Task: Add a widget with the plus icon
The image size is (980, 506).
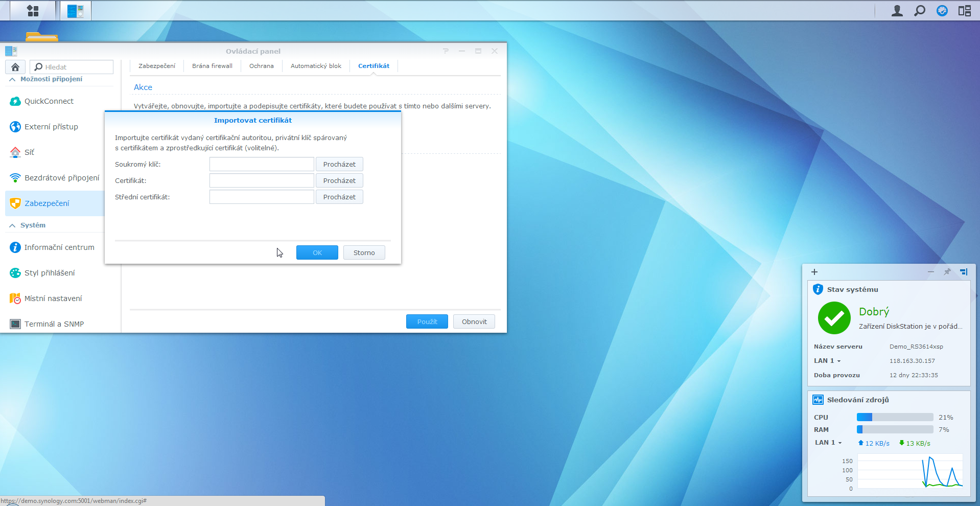Action: 814,272
